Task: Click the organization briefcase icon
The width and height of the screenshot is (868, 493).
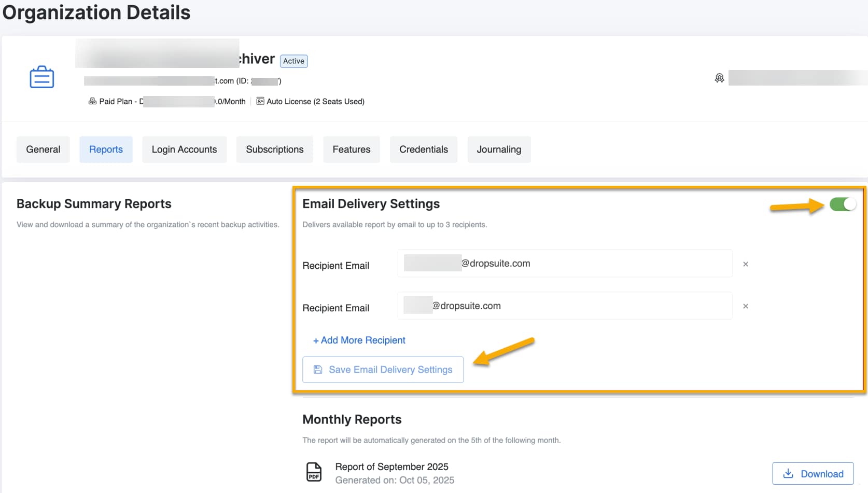Action: click(42, 77)
